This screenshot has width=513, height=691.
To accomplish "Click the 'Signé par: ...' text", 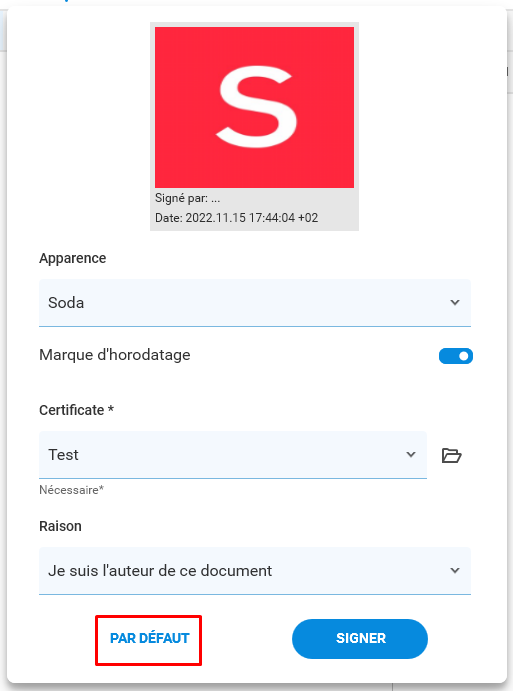I will 187,198.
